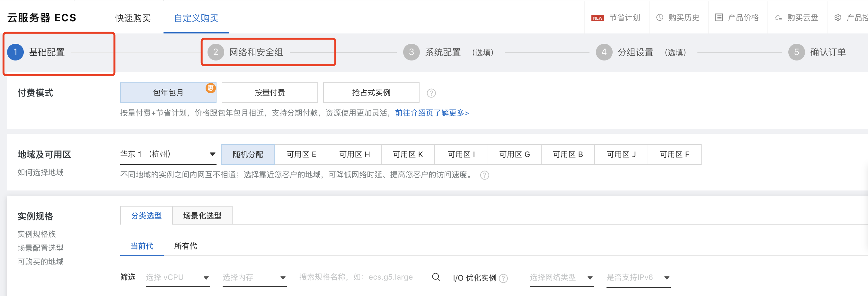The width and height of the screenshot is (868, 296).
Task: Switch to 场景化选型 tab
Action: point(202,216)
